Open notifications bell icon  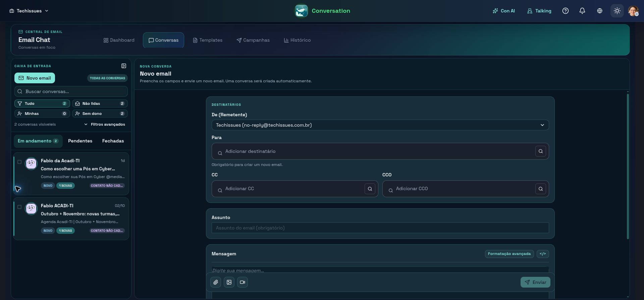click(582, 11)
